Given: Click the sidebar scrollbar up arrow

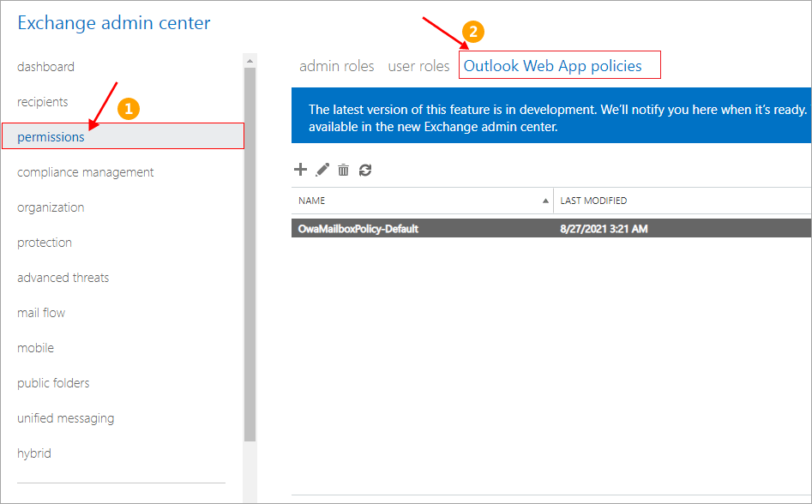Looking at the screenshot, I should click(250, 60).
